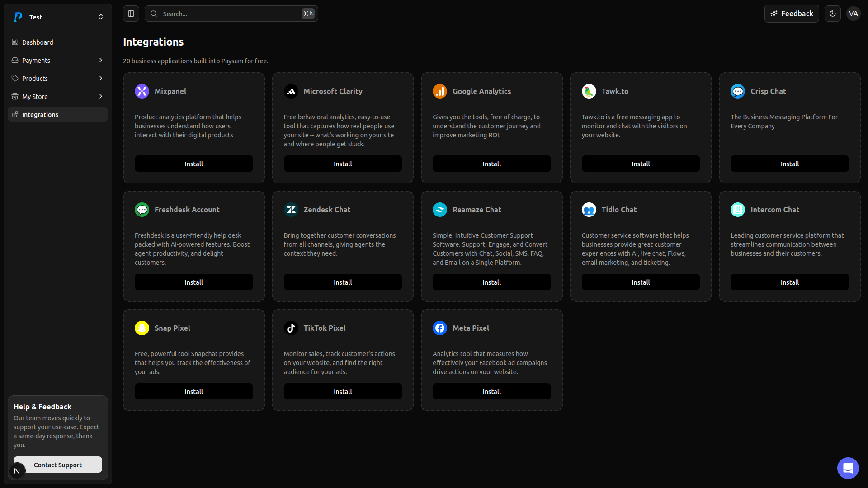Install Tidio Chat
Screen dimensions: 868x488
(x=641, y=282)
